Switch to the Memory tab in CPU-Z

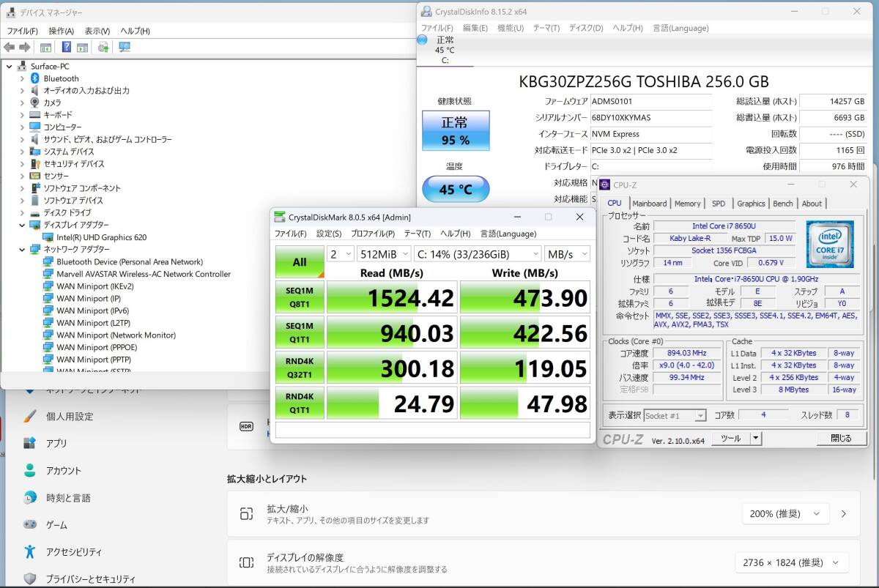(x=688, y=204)
